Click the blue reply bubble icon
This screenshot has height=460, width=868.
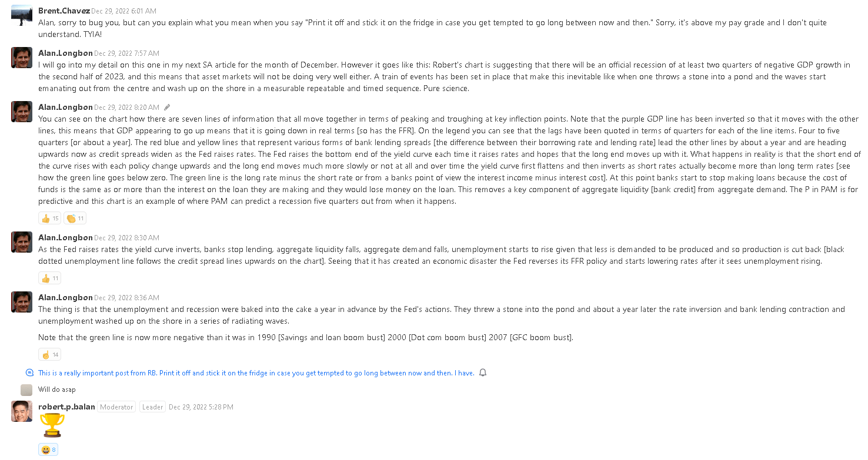[x=29, y=372]
